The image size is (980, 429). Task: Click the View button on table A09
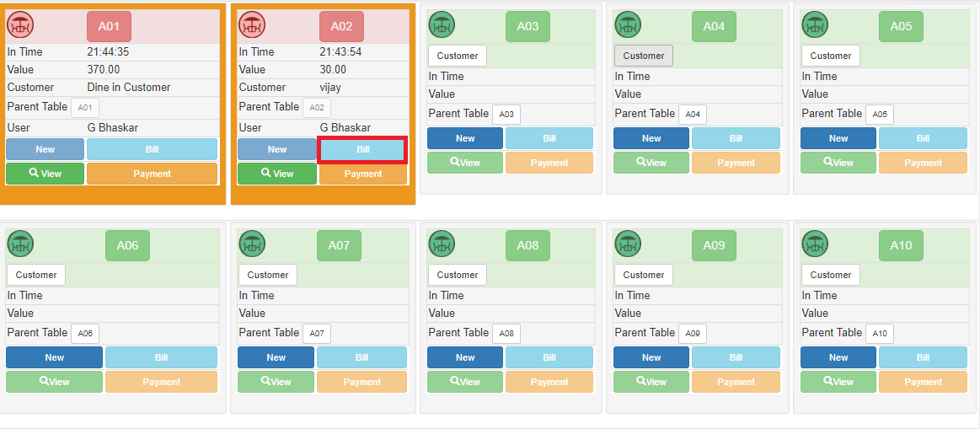pyautogui.click(x=651, y=382)
